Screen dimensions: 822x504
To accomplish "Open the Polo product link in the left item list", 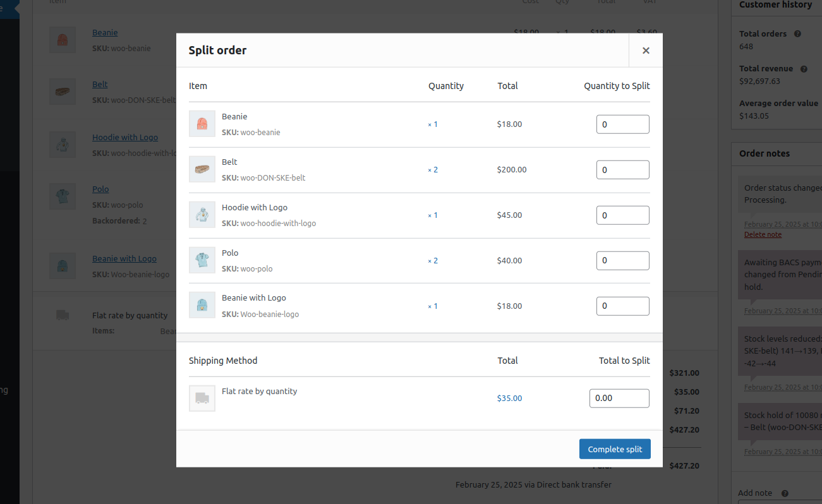I will coord(100,189).
